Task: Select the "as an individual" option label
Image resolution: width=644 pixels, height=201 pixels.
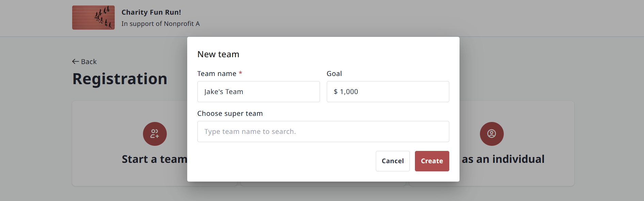Action: tap(503, 159)
